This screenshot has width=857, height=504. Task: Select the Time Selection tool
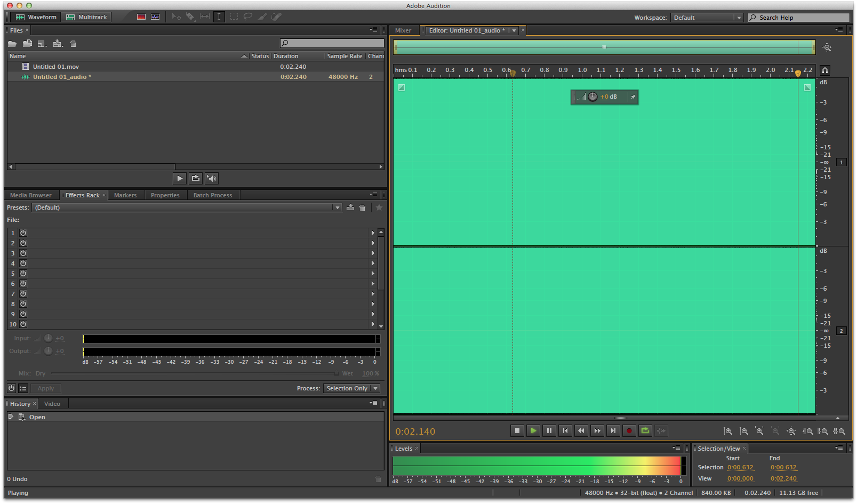coord(219,17)
